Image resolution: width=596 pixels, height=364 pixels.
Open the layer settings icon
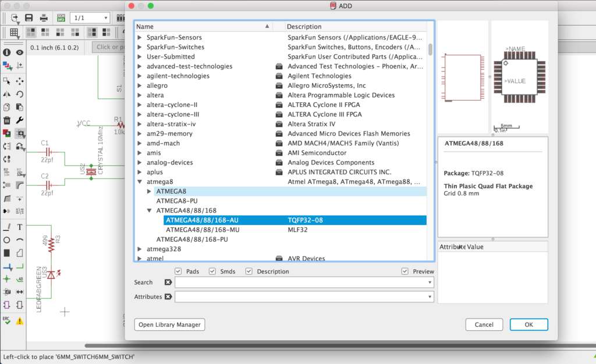(x=7, y=66)
